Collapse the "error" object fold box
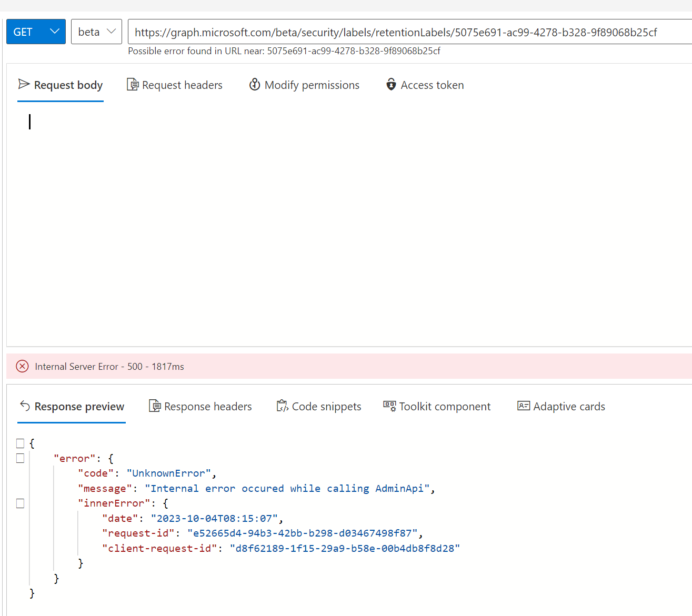Screen dimensions: 692x616 tap(20, 458)
